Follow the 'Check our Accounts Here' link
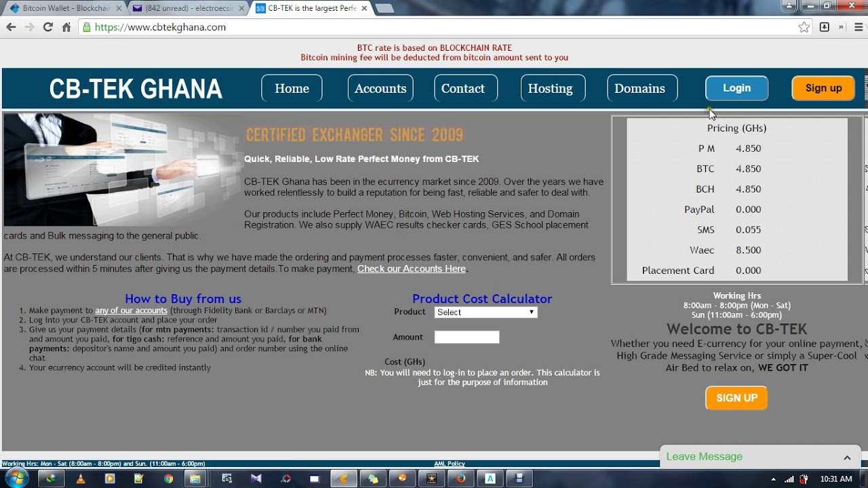Screen dimensions: 868x488 point(412,269)
